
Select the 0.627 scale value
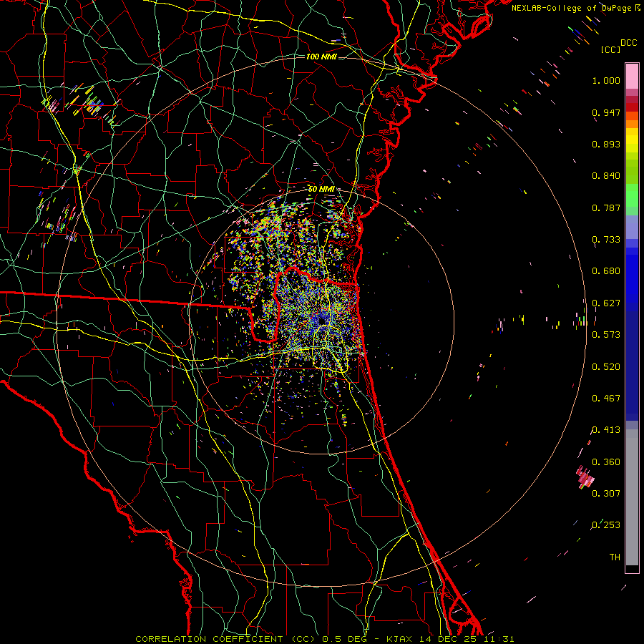point(606,303)
